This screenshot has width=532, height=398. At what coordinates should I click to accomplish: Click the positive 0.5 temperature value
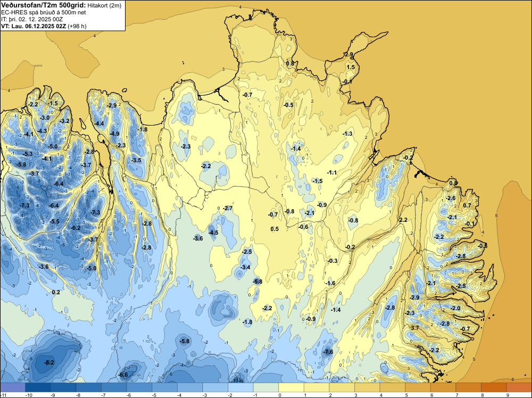click(275, 229)
